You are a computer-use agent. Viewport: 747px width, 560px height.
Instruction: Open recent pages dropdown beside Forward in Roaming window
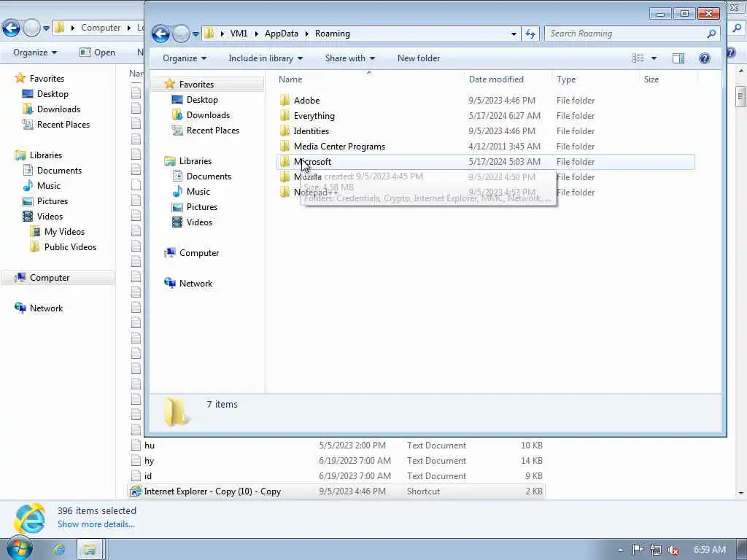click(x=196, y=34)
